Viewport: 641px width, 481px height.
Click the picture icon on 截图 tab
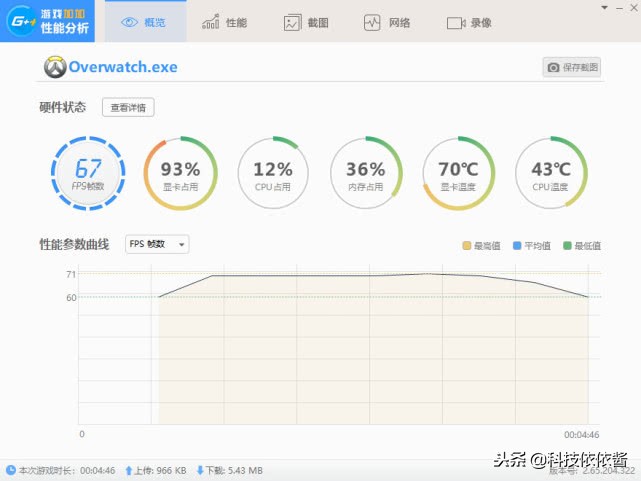(292, 23)
